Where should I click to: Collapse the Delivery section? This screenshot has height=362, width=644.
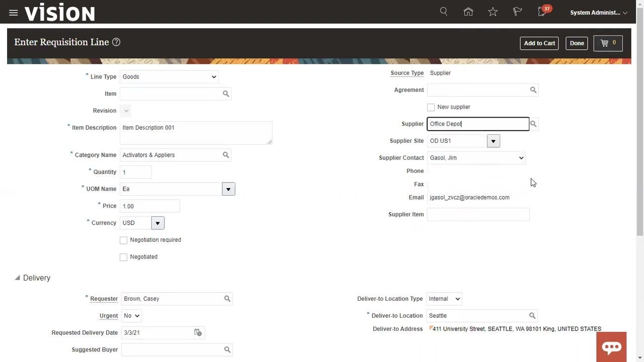click(x=18, y=278)
